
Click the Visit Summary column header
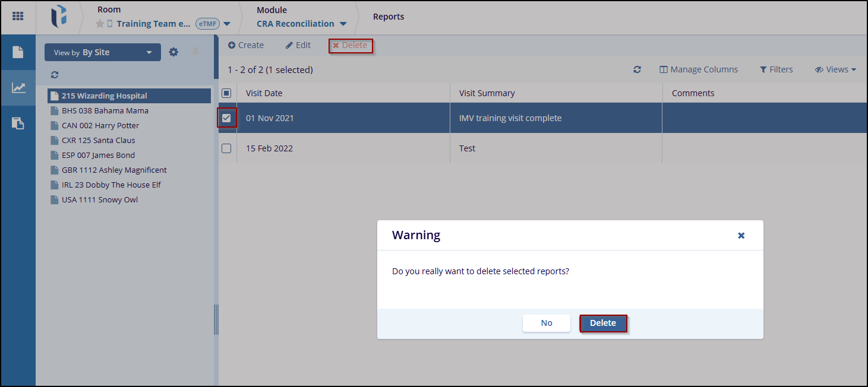(x=487, y=93)
